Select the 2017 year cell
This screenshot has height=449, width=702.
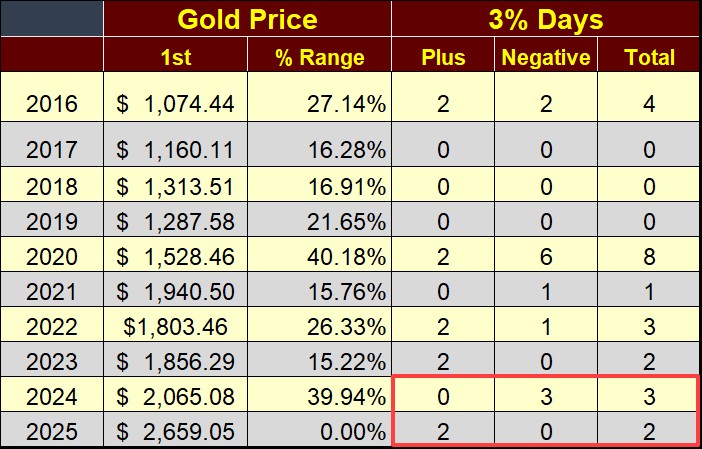pos(52,150)
